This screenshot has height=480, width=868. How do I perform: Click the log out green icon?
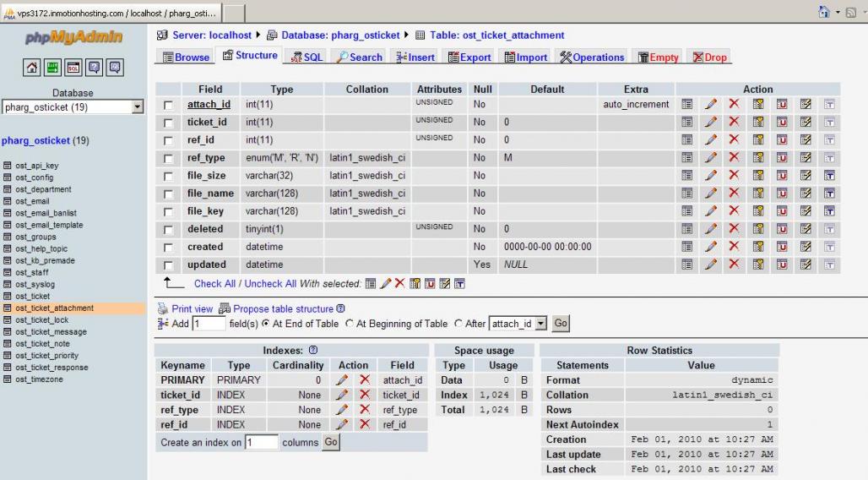[52, 68]
